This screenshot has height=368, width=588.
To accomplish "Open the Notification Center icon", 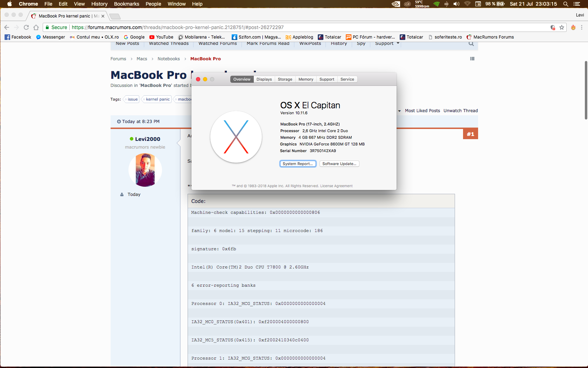I will click(x=577, y=4).
